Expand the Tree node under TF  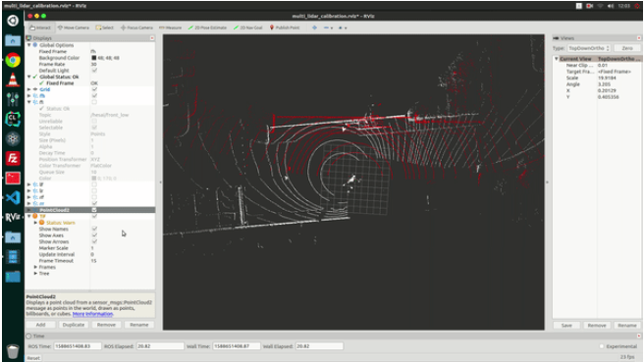point(35,274)
